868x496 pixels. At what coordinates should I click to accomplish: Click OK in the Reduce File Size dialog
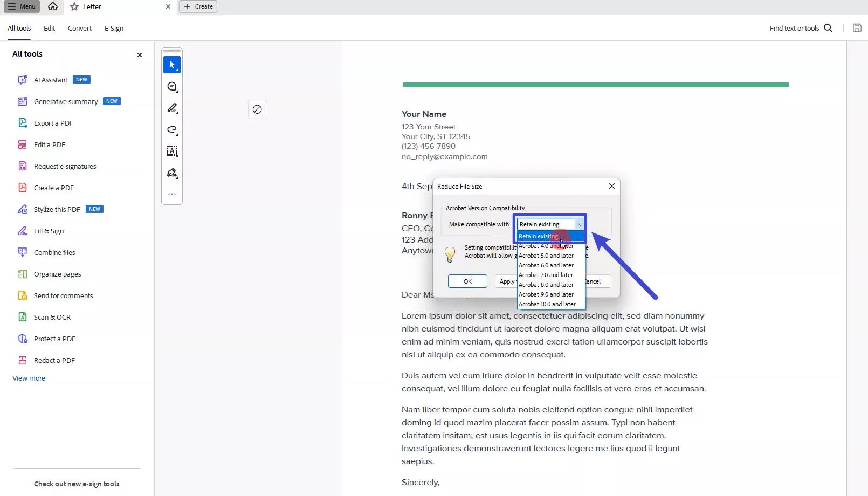467,281
